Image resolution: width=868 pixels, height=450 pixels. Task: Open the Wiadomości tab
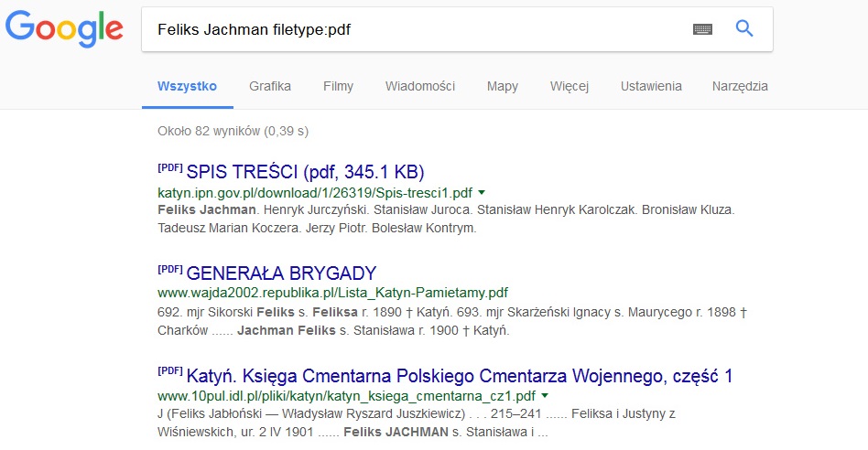[x=420, y=86]
